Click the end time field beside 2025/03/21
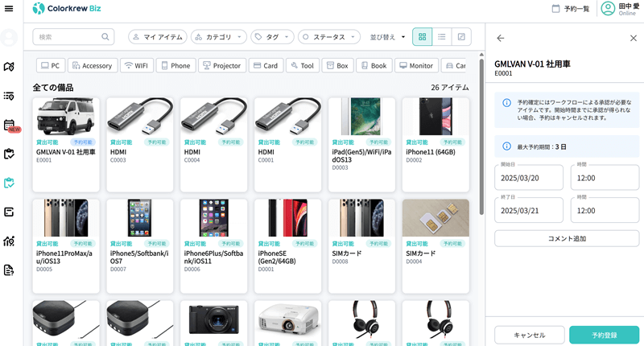This screenshot has width=644, height=346. 605,210
